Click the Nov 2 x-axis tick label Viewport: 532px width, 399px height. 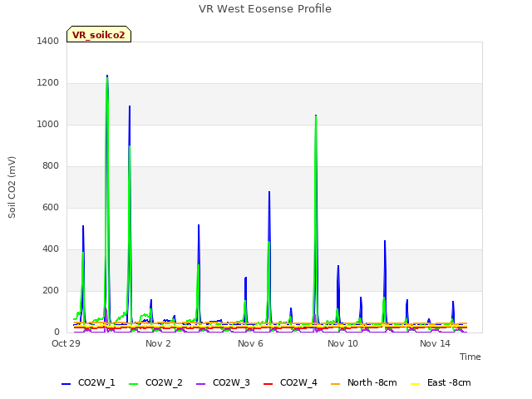(x=158, y=343)
